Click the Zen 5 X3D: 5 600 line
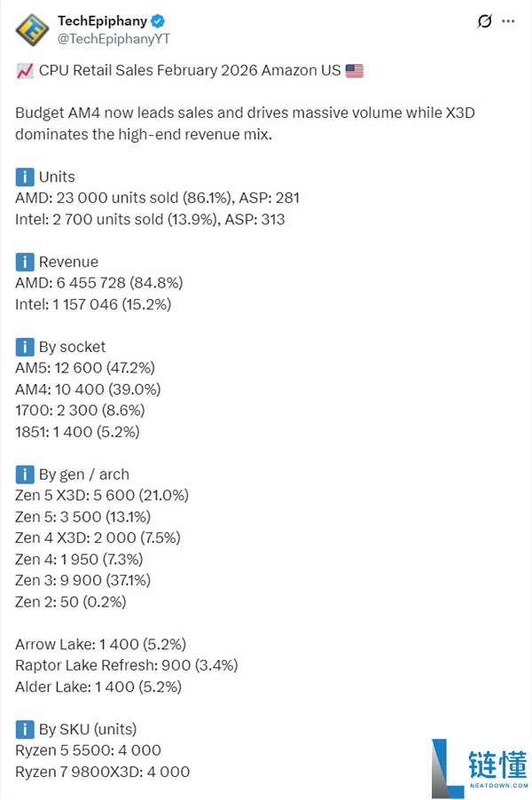The width and height of the screenshot is (532, 800). [x=102, y=496]
